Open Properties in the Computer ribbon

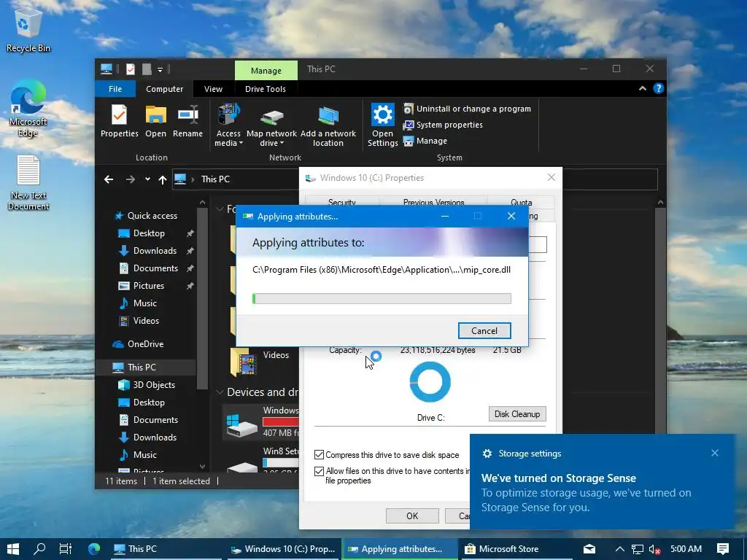(119, 121)
